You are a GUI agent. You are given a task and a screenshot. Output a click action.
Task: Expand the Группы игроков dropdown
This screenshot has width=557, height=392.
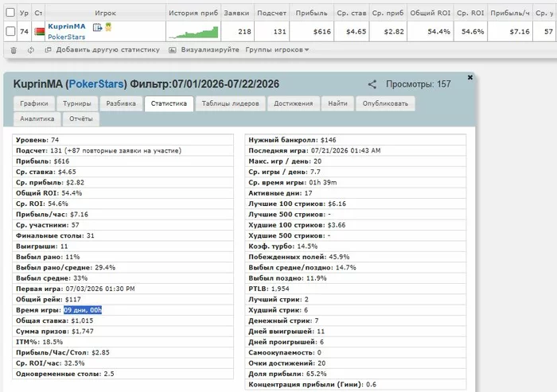coord(277,50)
